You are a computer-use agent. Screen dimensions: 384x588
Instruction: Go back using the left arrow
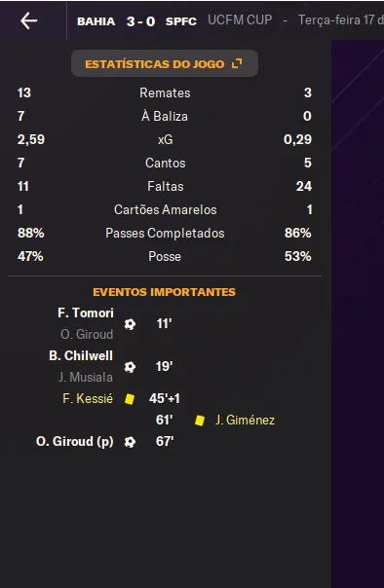29,20
